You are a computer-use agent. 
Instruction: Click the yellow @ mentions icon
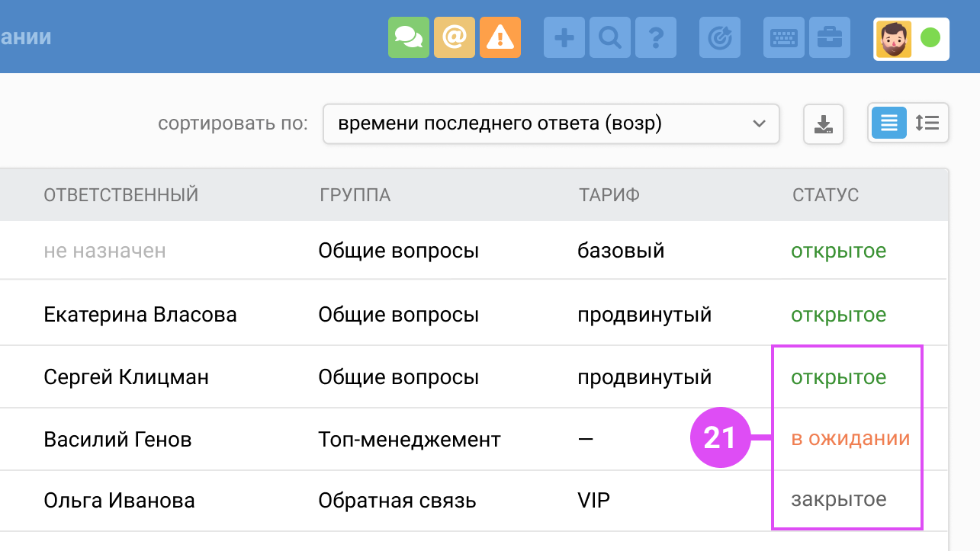pyautogui.click(x=455, y=37)
